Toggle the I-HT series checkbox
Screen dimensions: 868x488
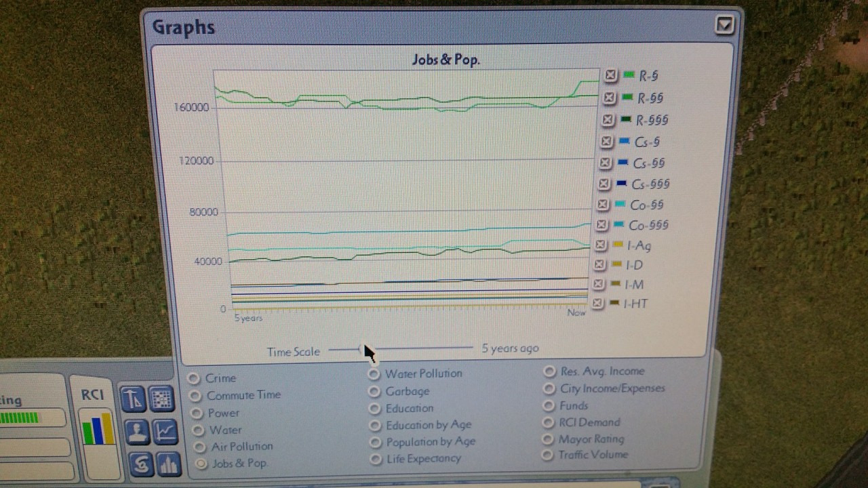tap(597, 303)
